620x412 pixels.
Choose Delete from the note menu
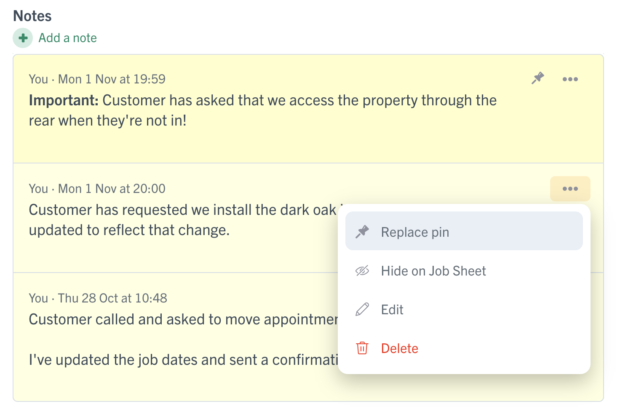pyautogui.click(x=464, y=348)
